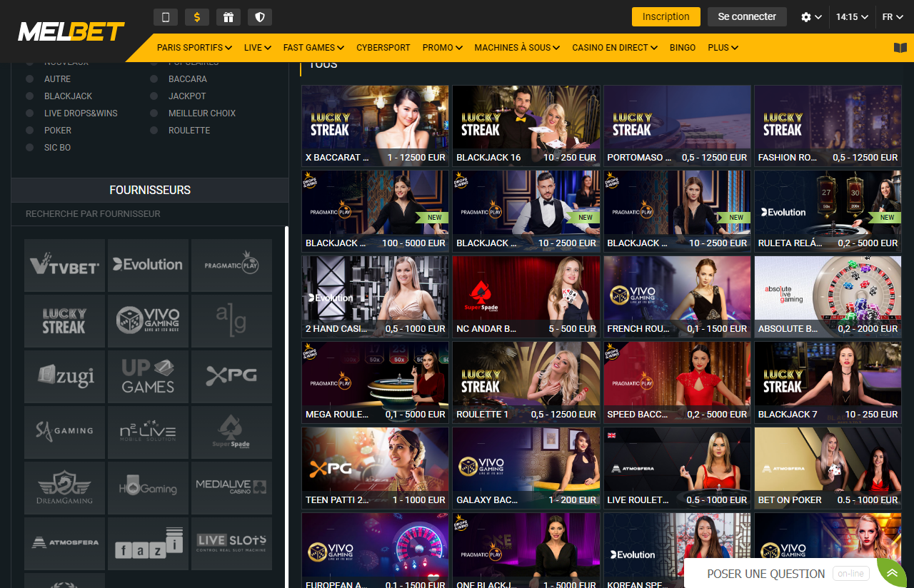Open the BET ON POKER game
Viewport: 914px width, 588px height.
coord(828,469)
